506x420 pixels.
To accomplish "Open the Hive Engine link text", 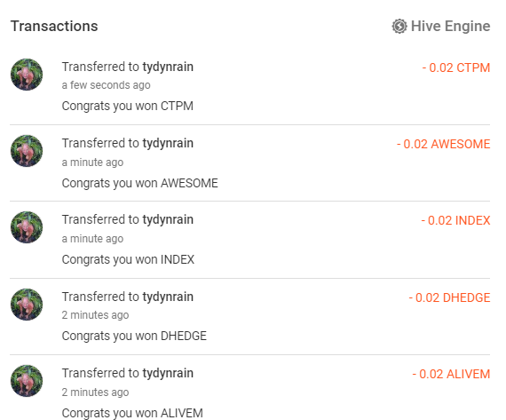I will (x=450, y=26).
